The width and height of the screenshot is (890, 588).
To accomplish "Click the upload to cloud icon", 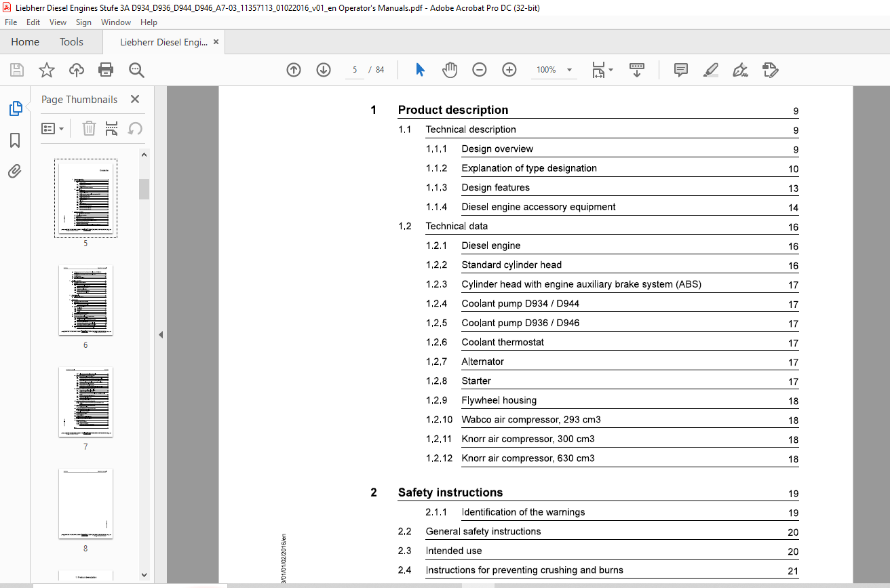I will click(77, 70).
